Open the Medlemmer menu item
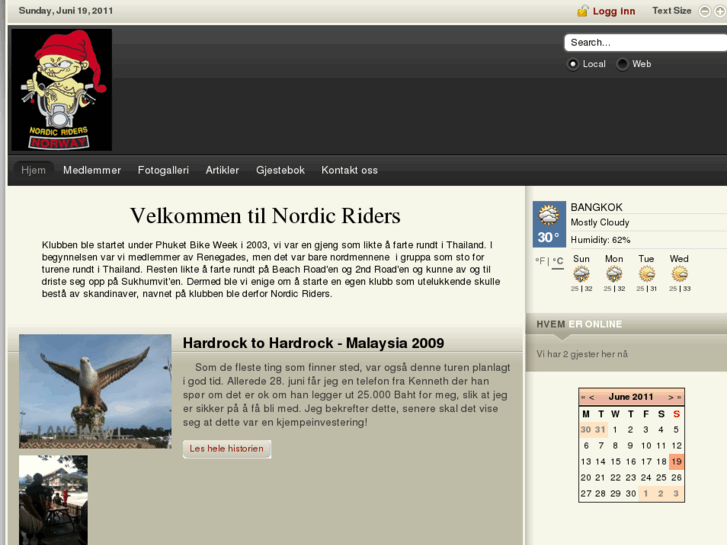Viewport: 727px width, 545px height. (92, 170)
